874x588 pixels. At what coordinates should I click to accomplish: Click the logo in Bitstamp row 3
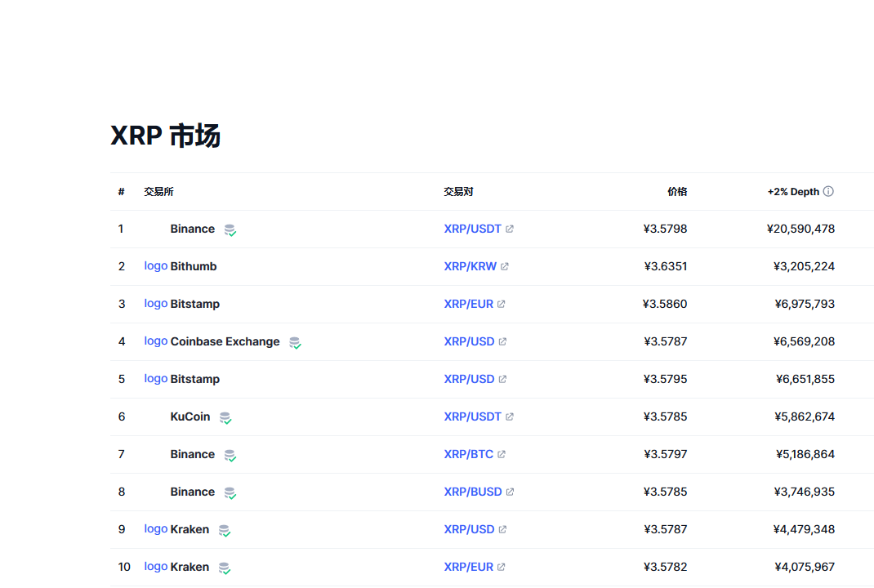[155, 303]
